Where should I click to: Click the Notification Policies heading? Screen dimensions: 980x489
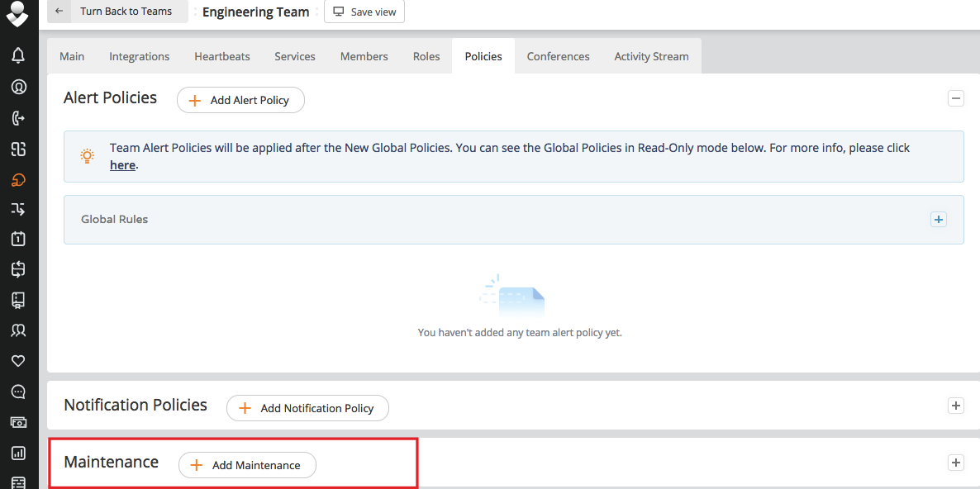pos(136,405)
